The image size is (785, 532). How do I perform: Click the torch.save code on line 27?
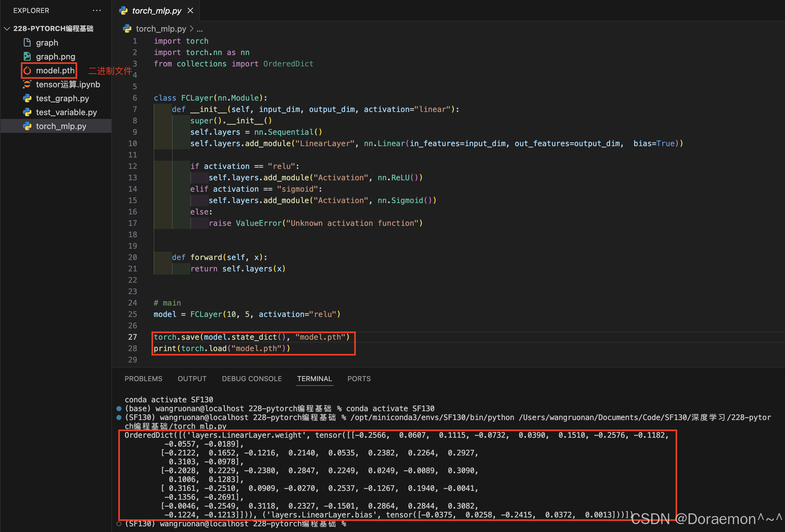(x=177, y=337)
